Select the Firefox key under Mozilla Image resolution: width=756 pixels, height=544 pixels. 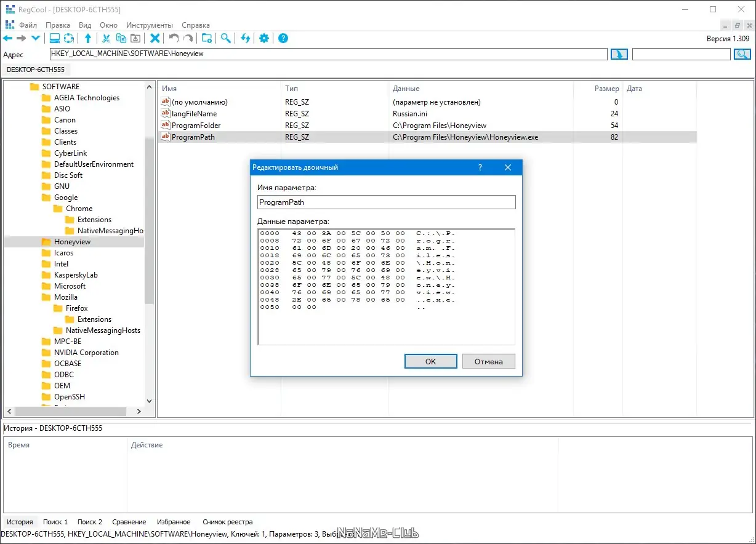point(76,308)
